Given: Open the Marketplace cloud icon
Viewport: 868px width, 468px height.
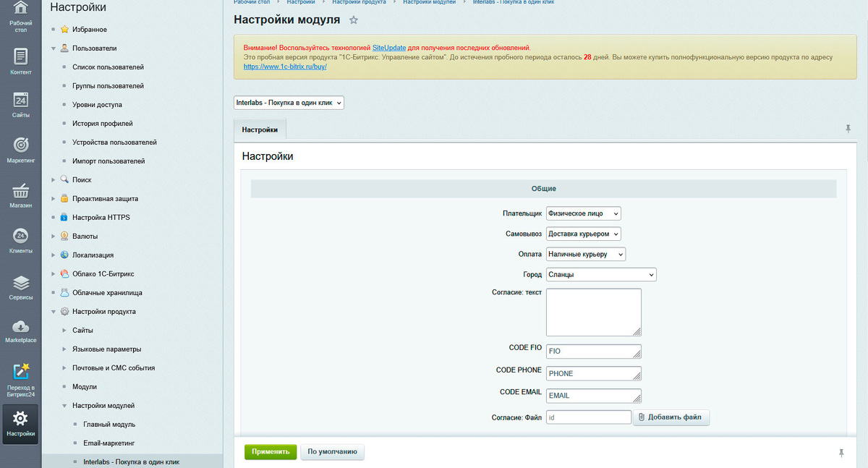Looking at the screenshot, I should pyautogui.click(x=21, y=326).
